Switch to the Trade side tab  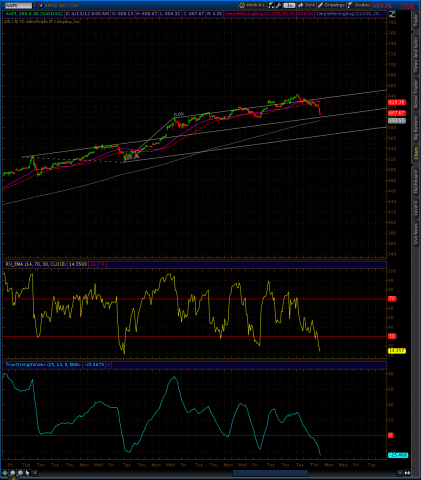416,21
